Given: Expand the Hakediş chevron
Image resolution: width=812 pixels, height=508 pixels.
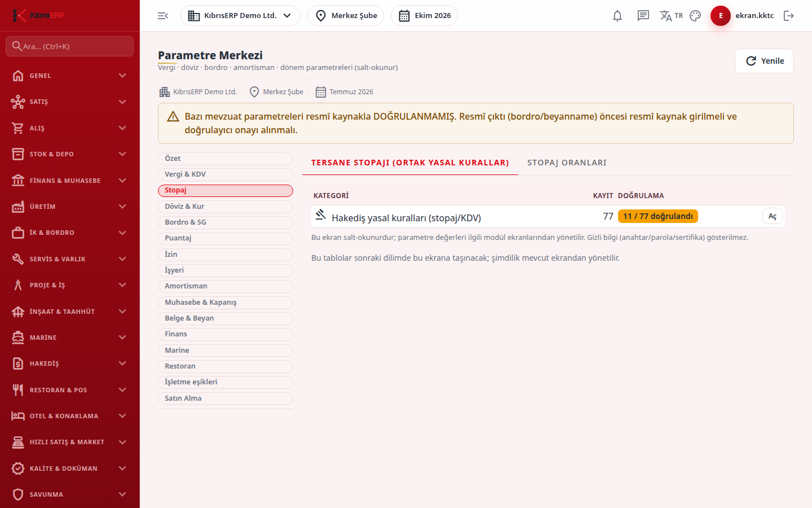Looking at the screenshot, I should click(122, 364).
